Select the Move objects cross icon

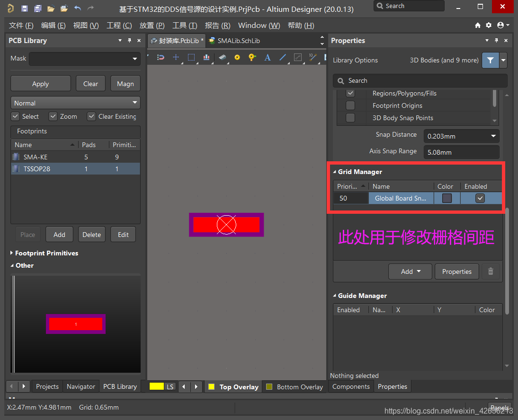coord(176,57)
